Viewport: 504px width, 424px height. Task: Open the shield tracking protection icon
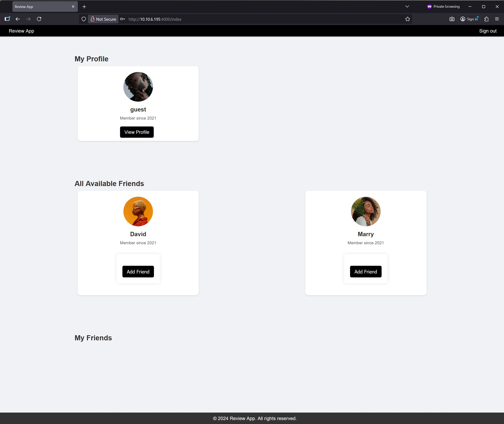pos(84,19)
